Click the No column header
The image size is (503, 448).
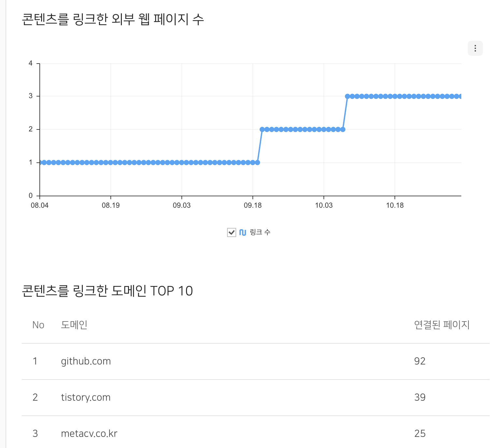click(38, 325)
